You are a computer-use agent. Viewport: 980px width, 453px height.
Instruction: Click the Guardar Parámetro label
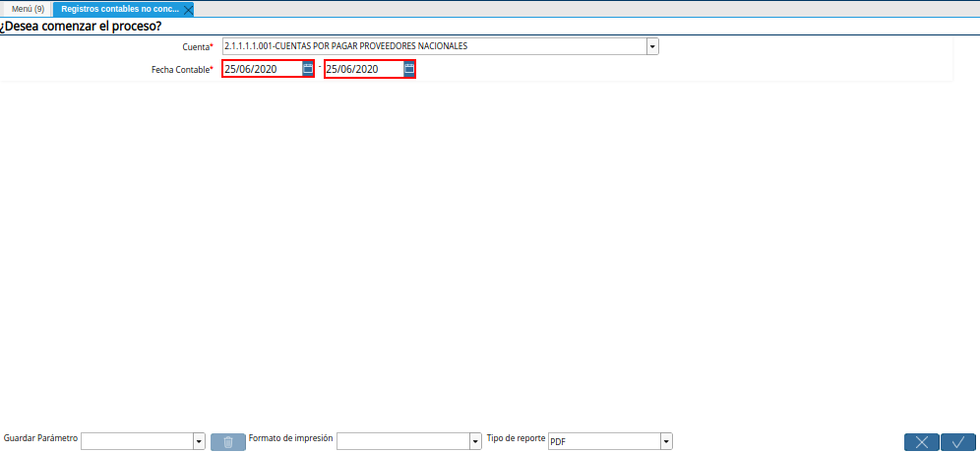coord(40,438)
